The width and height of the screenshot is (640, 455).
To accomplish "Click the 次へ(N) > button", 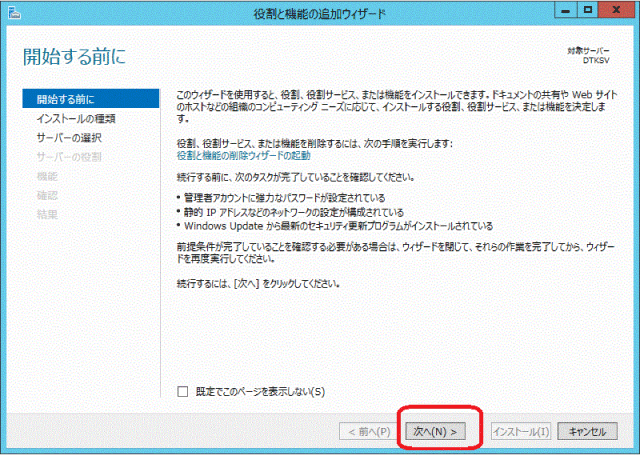I will pos(435,431).
